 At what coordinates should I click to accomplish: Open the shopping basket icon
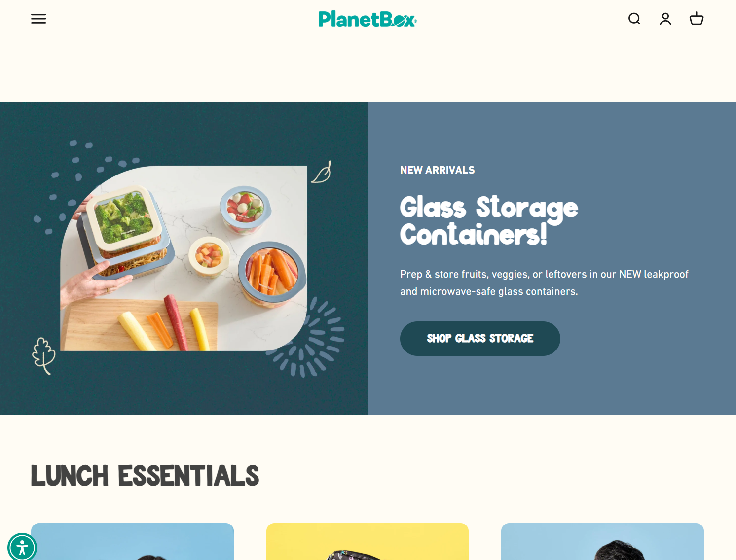click(x=697, y=19)
